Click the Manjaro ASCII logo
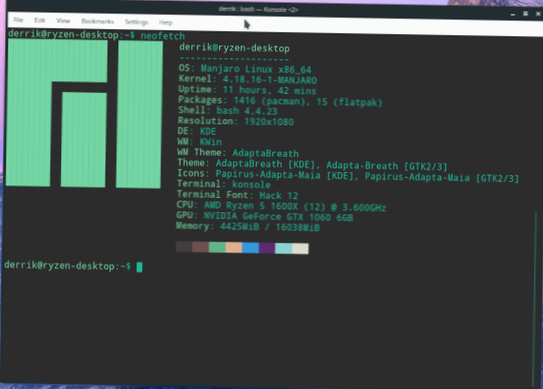This screenshot has width=543, height=389. click(84, 114)
